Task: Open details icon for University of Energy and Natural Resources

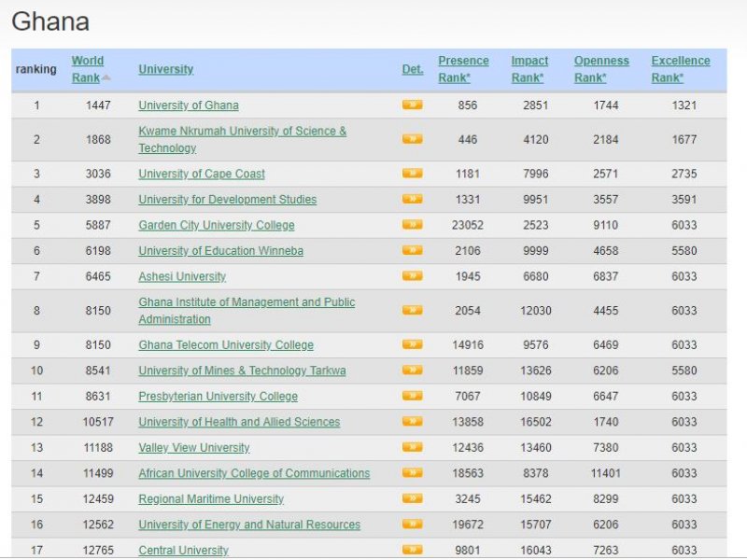Action: [412, 525]
